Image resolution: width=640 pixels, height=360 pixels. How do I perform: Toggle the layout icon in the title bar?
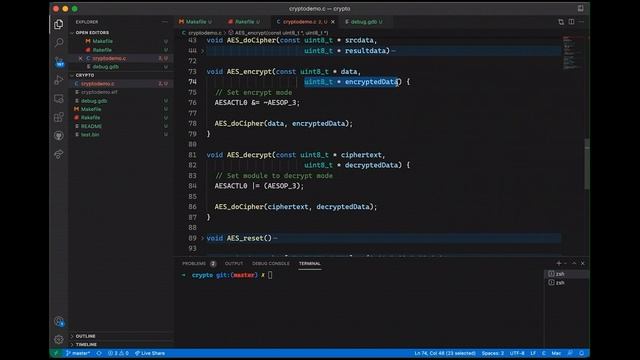coord(580,9)
